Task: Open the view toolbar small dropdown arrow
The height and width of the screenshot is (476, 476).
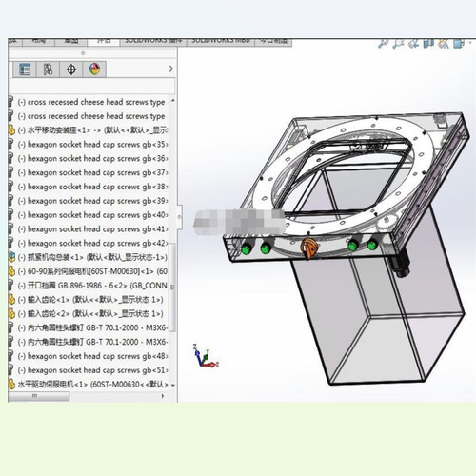Action: pos(470,43)
